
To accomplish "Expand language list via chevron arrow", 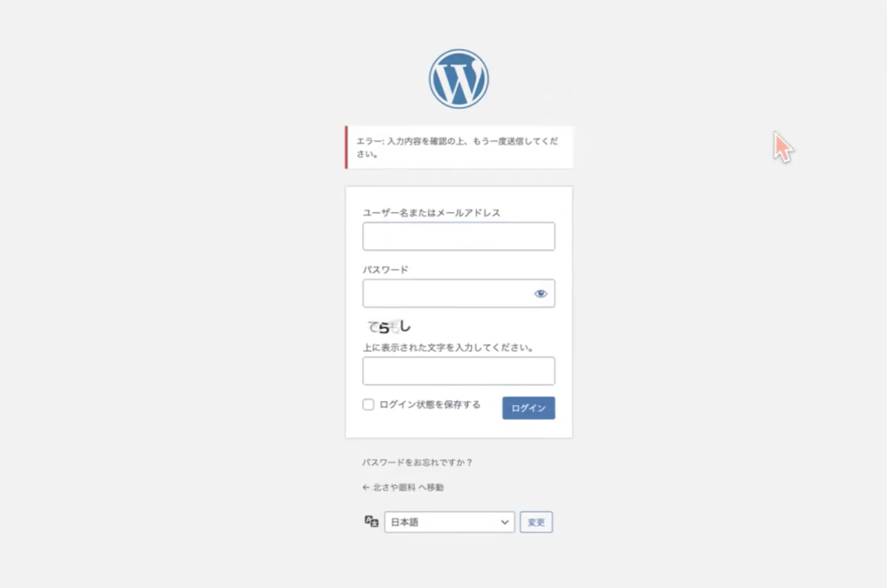I will coord(505,522).
